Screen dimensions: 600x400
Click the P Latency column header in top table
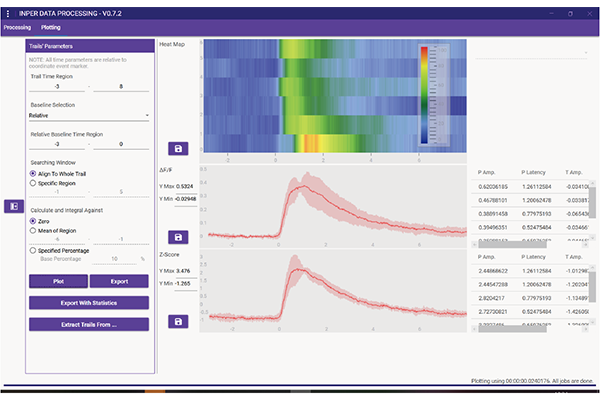point(531,172)
